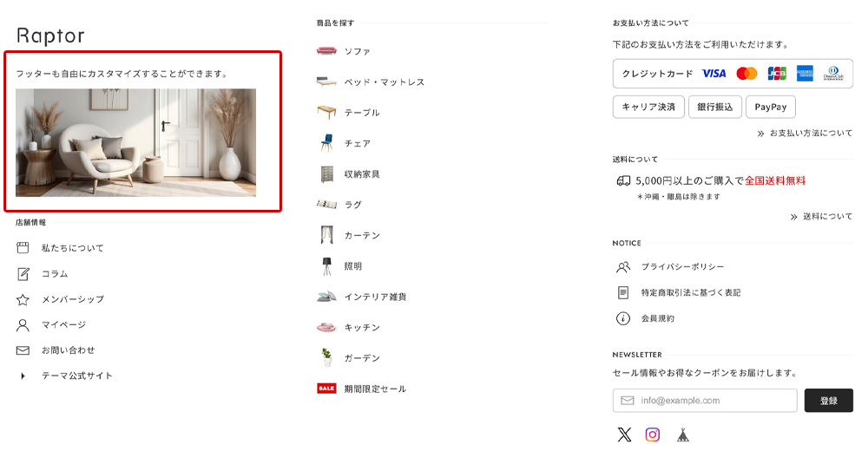Click the red SALE badge icon
The width and height of the screenshot is (868, 464).
click(x=326, y=389)
